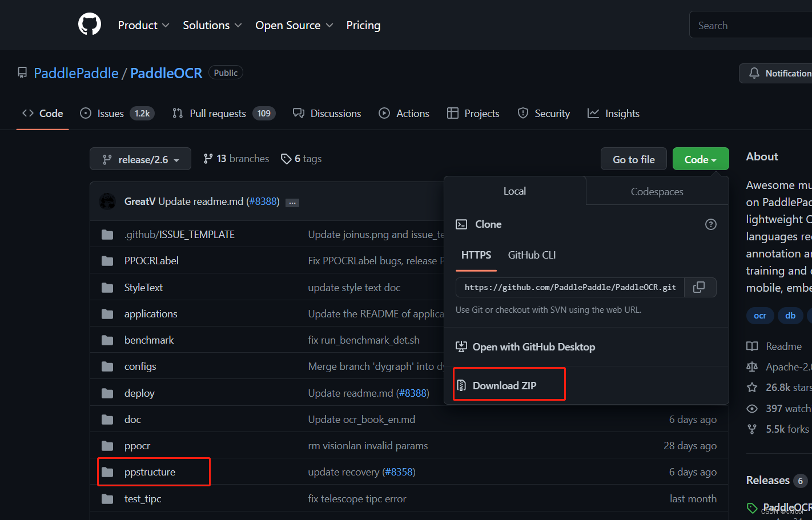Viewport: 812px width, 520px height.
Task: Click the deploy folder icon
Action: (x=107, y=393)
